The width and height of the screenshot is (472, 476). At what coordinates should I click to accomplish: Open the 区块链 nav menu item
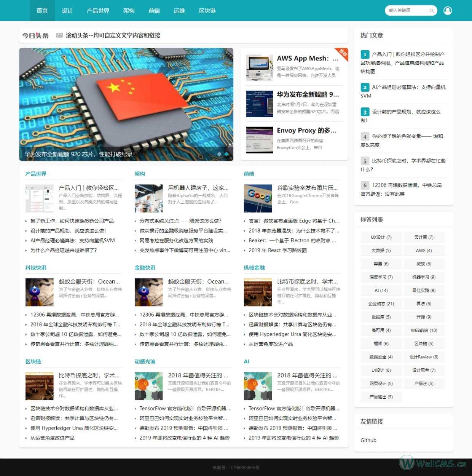tap(207, 11)
